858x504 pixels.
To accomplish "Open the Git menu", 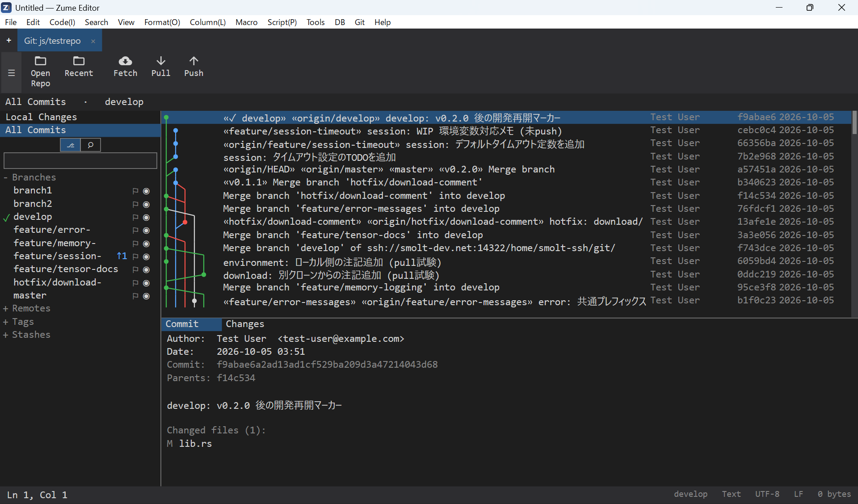I will 360,22.
